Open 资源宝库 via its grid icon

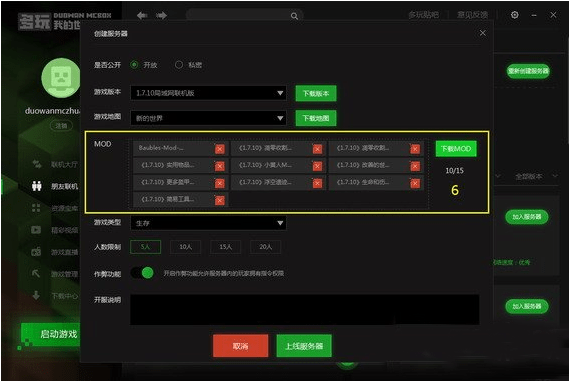pyautogui.click(x=36, y=208)
